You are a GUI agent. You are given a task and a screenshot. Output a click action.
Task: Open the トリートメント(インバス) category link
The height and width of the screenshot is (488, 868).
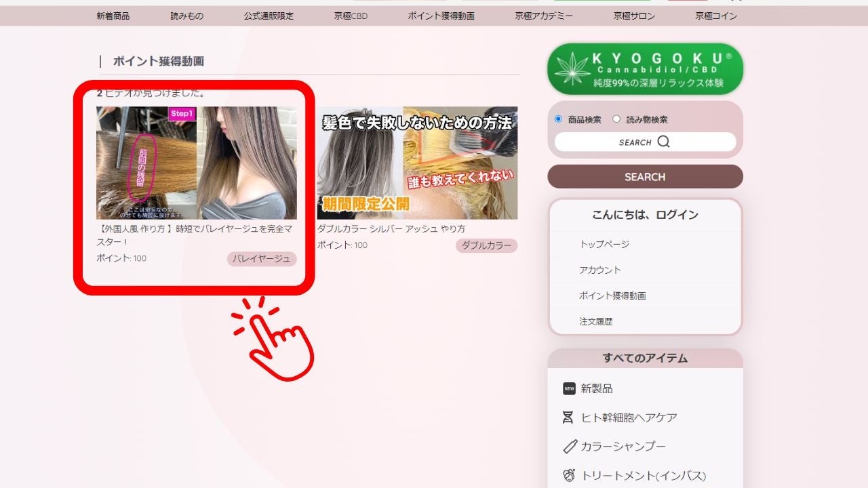644,476
